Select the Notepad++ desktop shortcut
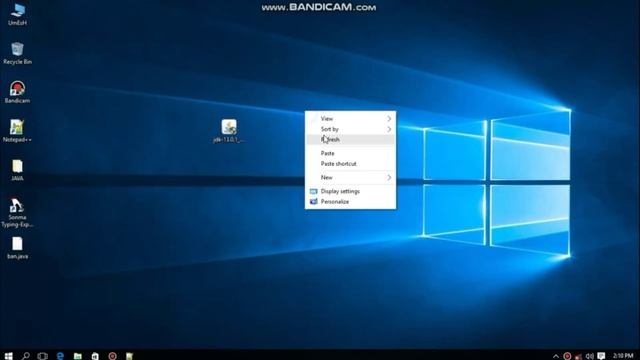Viewport: 640px width, 360px height. 17,131
